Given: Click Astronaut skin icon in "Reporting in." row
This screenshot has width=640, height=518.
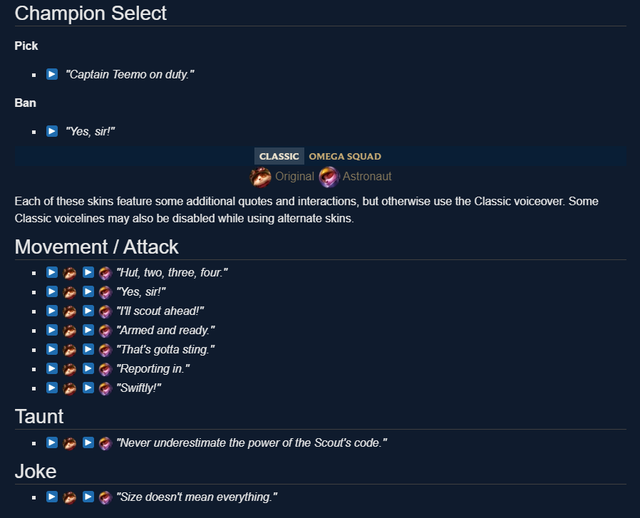Looking at the screenshot, I should click(105, 368).
